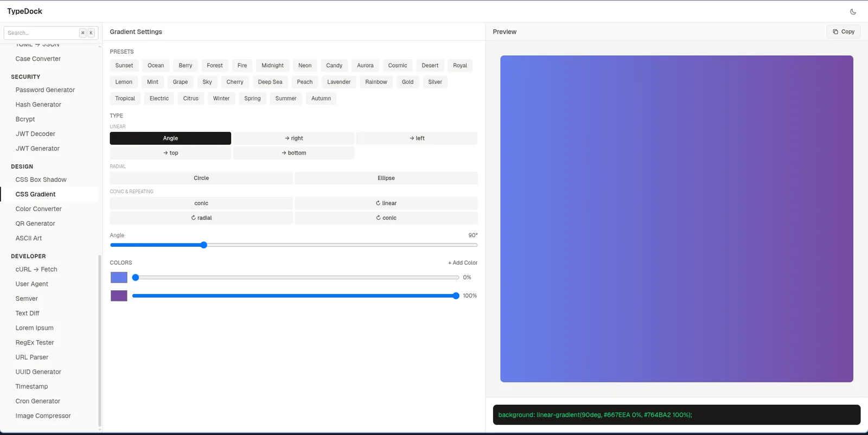Select the Mint preset
Image resolution: width=868 pixels, height=435 pixels.
[x=152, y=82]
